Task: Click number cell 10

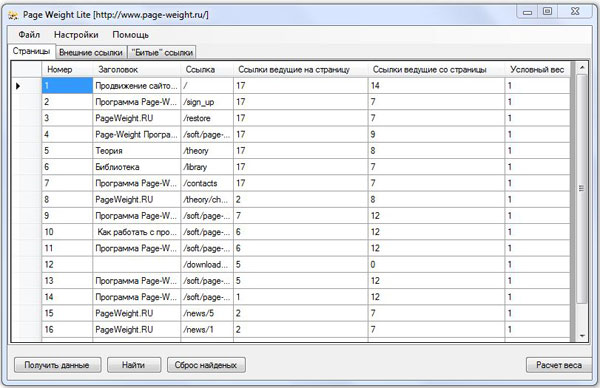Action: [67, 232]
